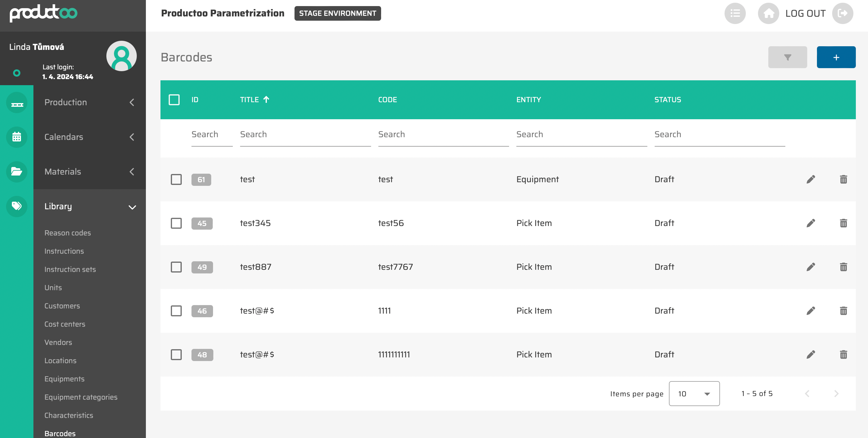Delete barcode with ID 61
The height and width of the screenshot is (438, 868).
tap(843, 179)
